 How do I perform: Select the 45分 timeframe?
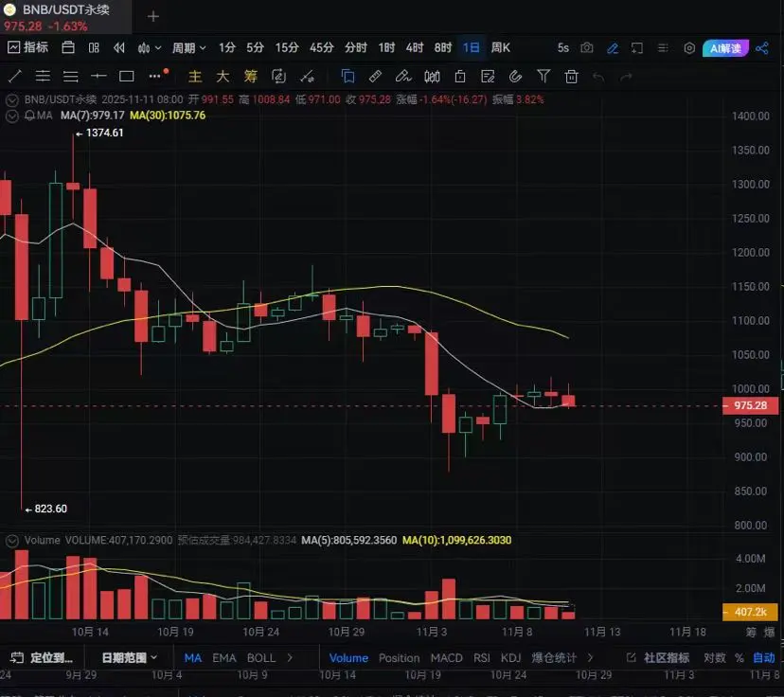(322, 47)
